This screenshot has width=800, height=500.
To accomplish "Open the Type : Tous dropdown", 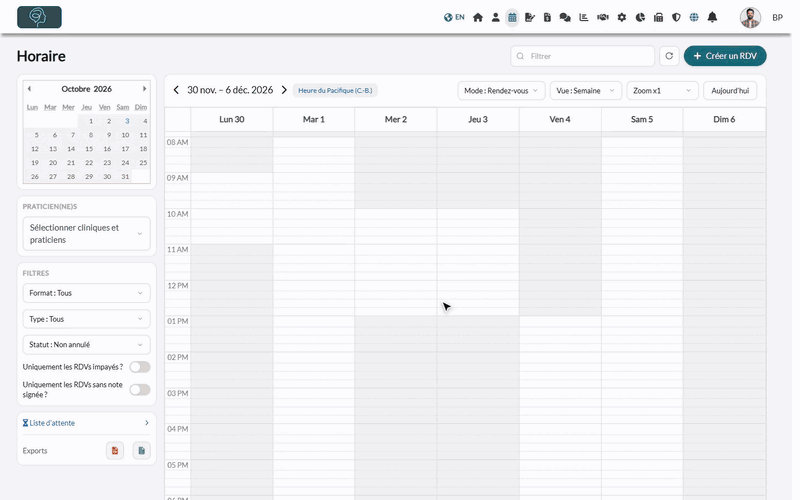I will tap(86, 319).
